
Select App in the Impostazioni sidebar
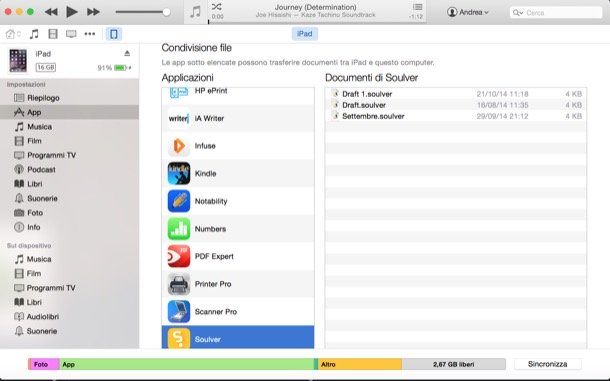(x=69, y=112)
